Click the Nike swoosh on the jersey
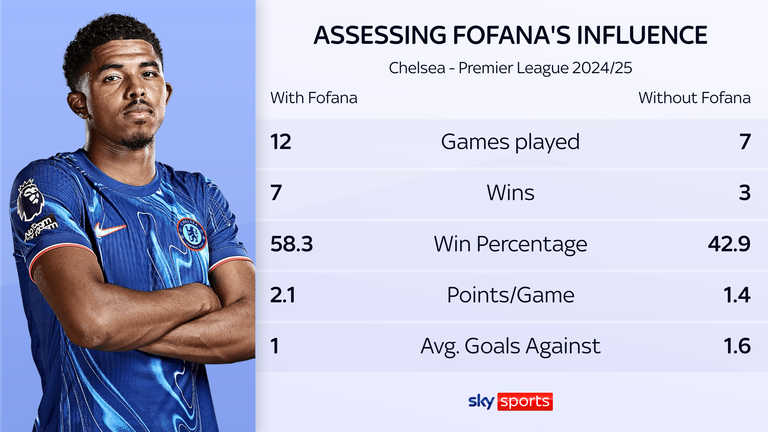 (109, 229)
